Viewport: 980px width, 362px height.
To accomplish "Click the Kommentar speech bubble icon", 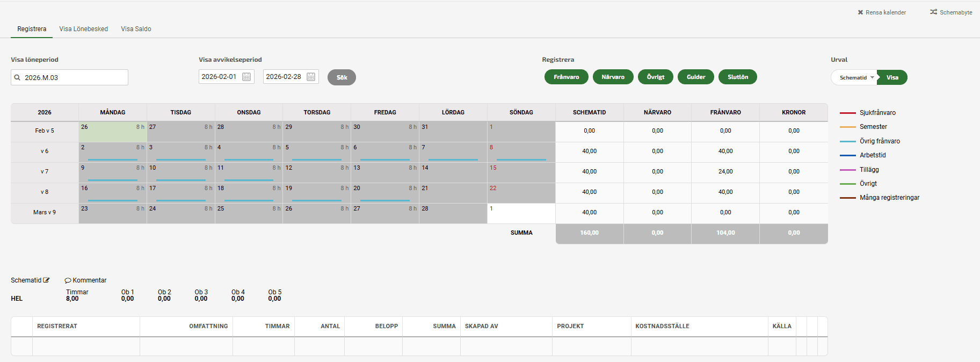I will [x=68, y=280].
